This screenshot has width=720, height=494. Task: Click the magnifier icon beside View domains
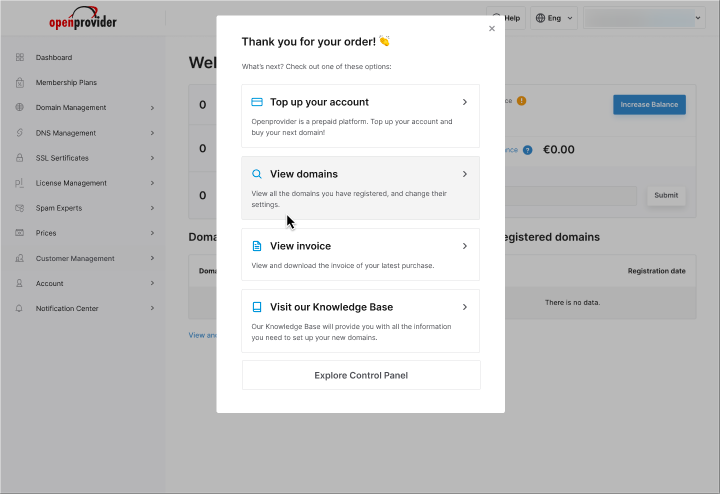point(257,174)
